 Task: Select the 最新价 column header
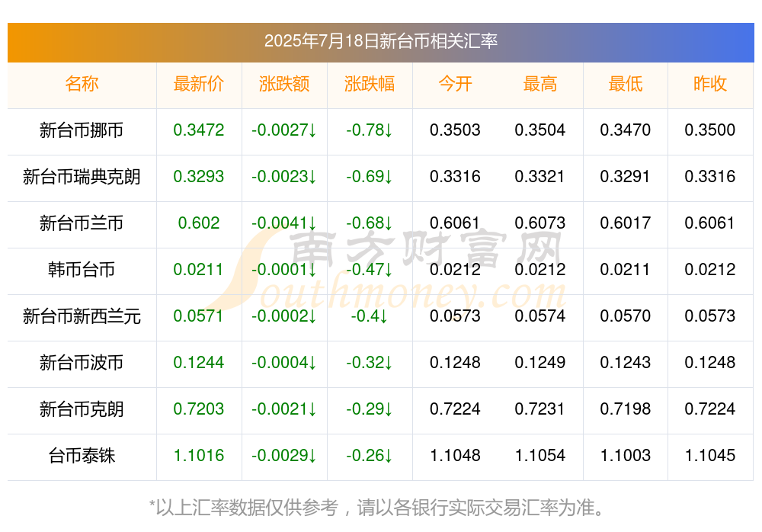199,84
